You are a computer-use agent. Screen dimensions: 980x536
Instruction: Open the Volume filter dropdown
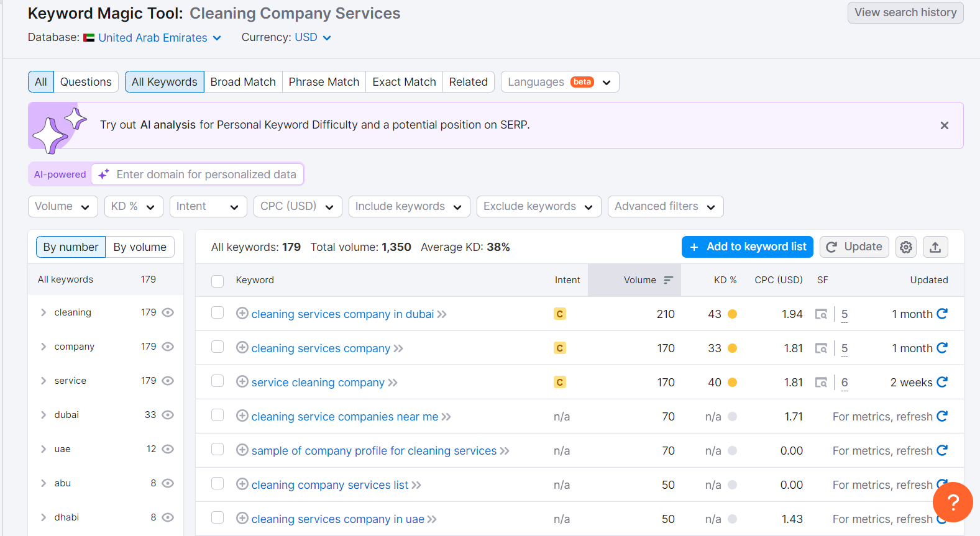pyautogui.click(x=63, y=207)
